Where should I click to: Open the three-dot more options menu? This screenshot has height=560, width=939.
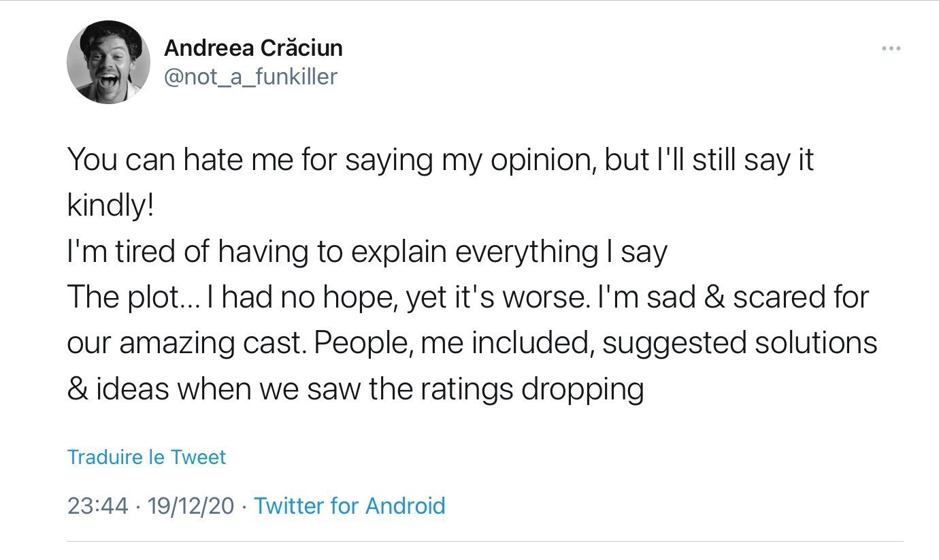[891, 48]
